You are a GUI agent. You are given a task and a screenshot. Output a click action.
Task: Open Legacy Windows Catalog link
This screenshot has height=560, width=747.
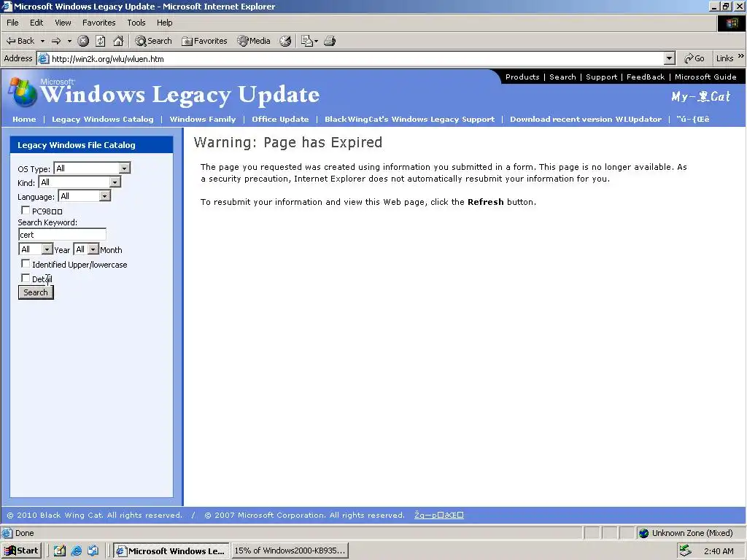point(103,119)
